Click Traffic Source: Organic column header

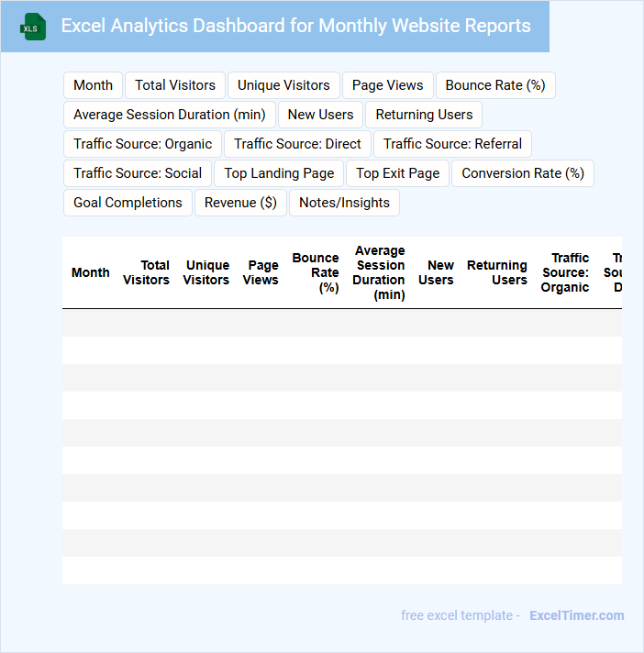coord(565,272)
